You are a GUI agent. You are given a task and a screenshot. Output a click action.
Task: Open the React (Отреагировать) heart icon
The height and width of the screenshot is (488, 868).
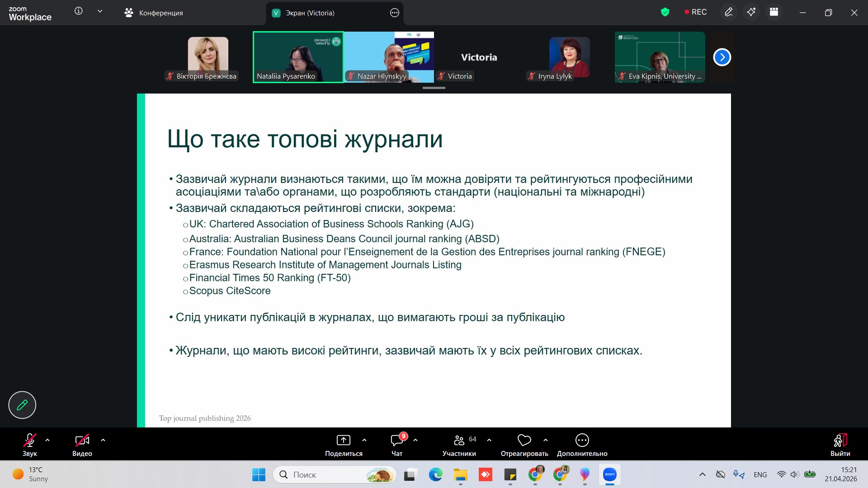click(524, 440)
